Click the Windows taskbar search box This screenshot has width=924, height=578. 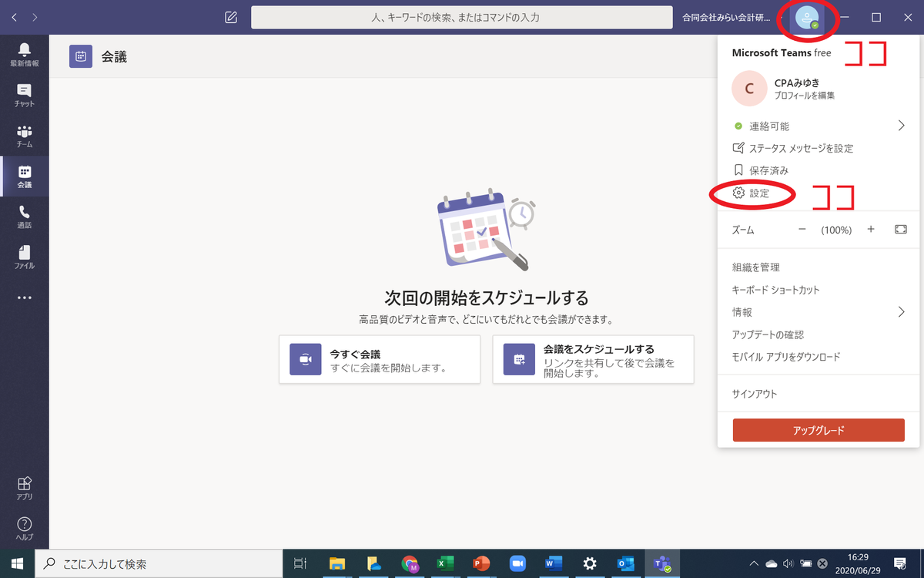coord(159,563)
